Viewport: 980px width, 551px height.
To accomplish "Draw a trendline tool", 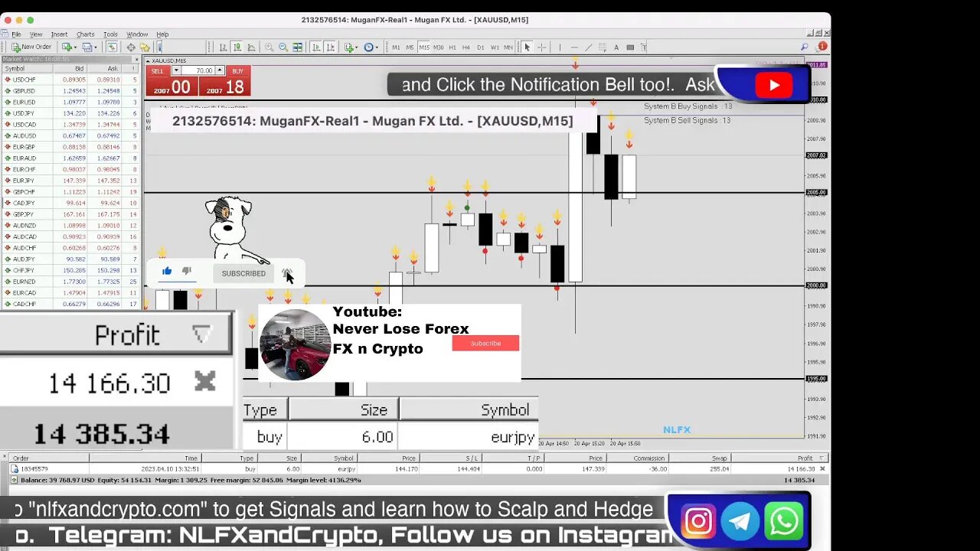I will tap(589, 47).
